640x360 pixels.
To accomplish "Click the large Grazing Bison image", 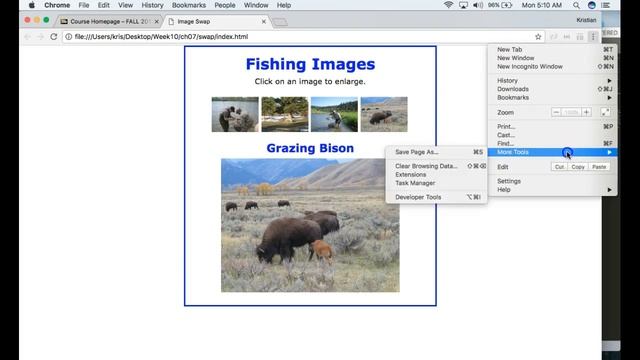I will [x=310, y=225].
